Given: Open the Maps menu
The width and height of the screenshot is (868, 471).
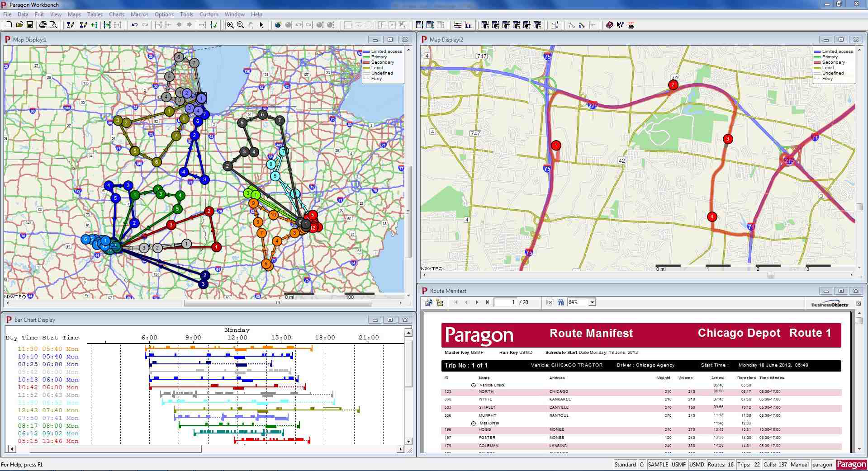Looking at the screenshot, I should coord(74,14).
